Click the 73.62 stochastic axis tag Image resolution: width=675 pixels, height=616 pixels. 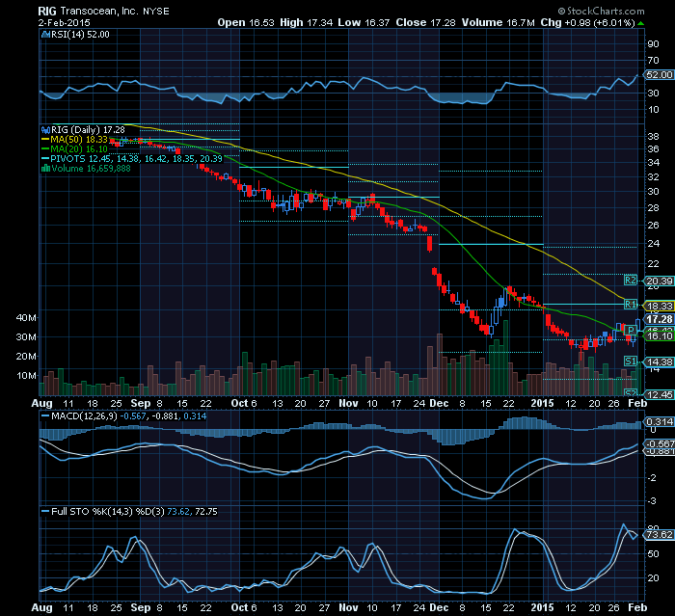(x=659, y=535)
